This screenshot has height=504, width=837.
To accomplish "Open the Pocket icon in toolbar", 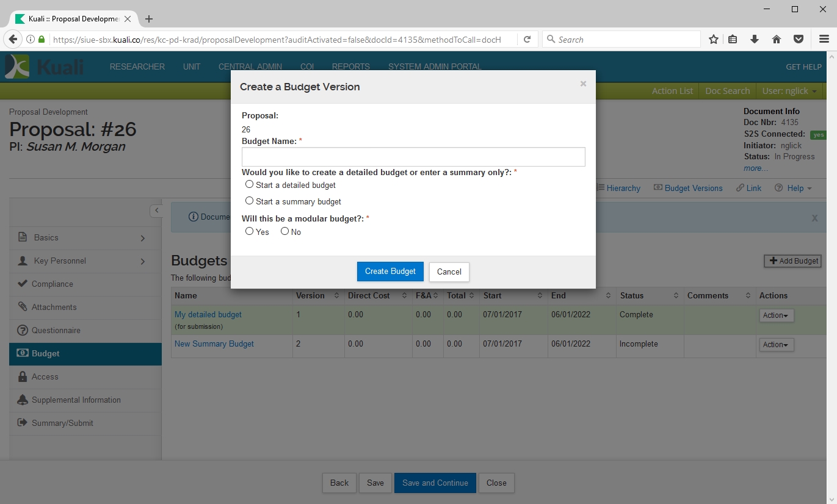I will tap(798, 40).
